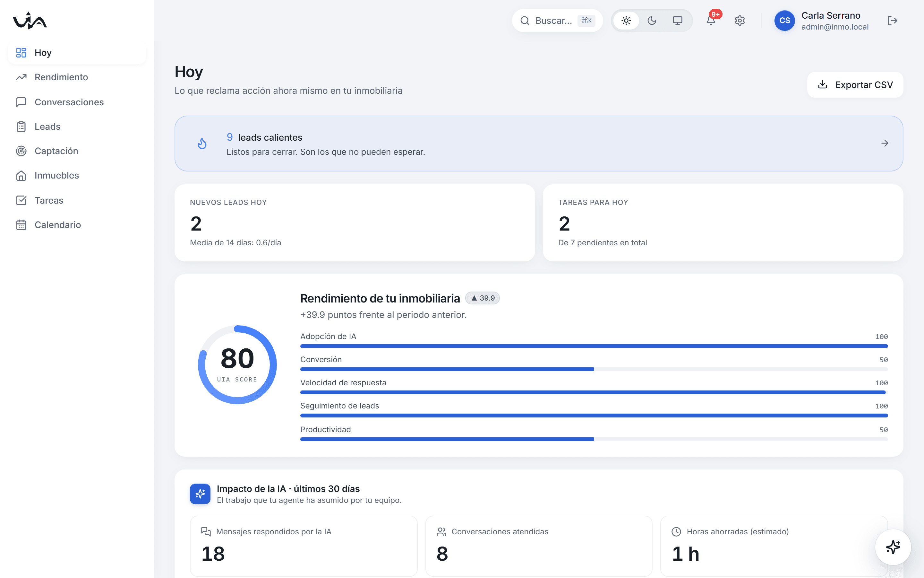The width and height of the screenshot is (924, 578).
Task: Open the Hoy dashboard menu item
Action: tap(77, 53)
